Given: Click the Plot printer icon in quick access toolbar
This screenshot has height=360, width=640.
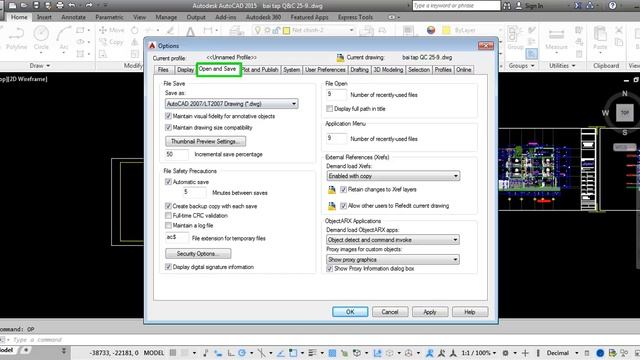Looking at the screenshot, I should tap(60, 5).
